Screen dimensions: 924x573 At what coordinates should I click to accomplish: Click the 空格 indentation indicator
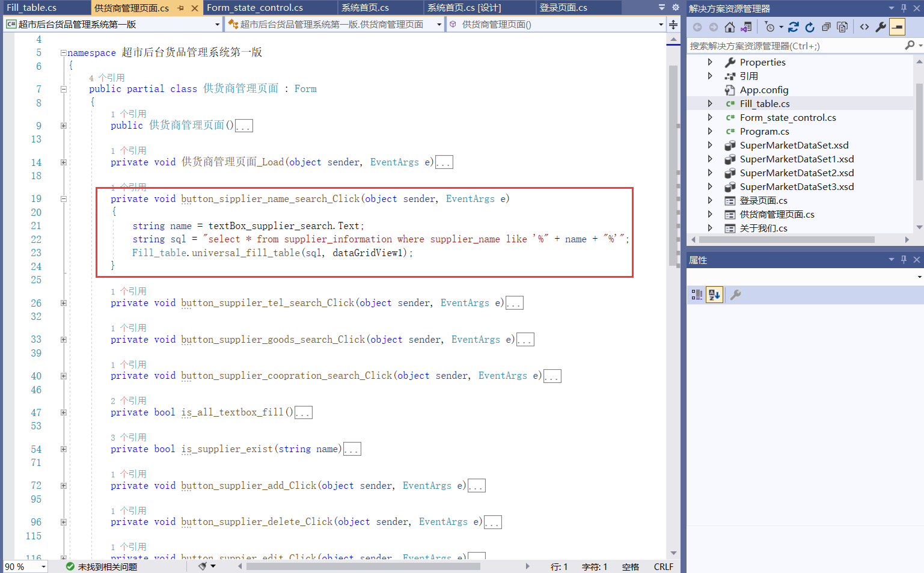pos(631,566)
